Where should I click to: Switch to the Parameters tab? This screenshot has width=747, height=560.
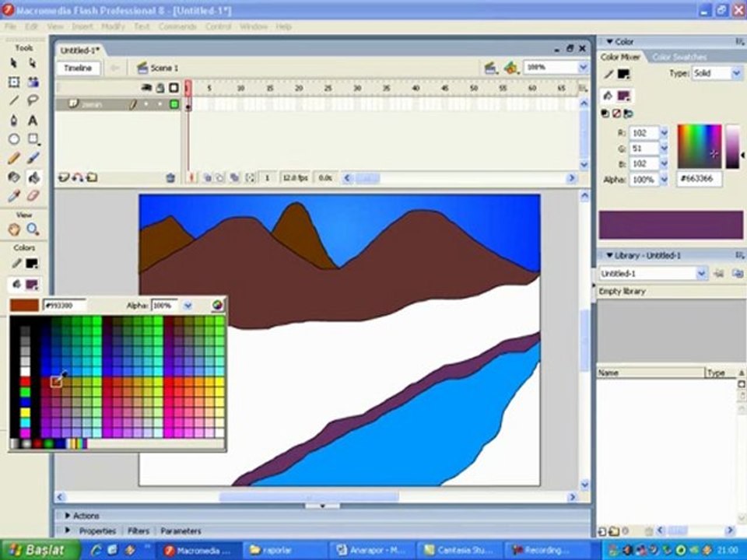coord(181,531)
